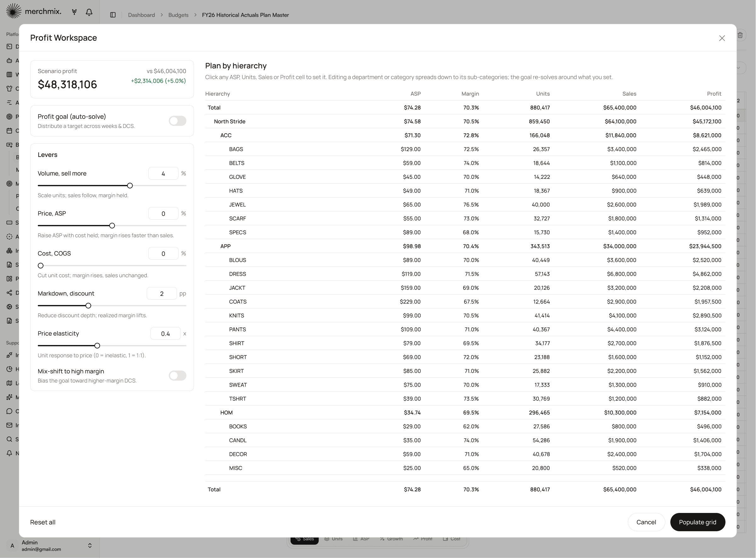Focus the Cost, COGS percent input
Image resolution: width=756 pixels, height=558 pixels.
163,254
